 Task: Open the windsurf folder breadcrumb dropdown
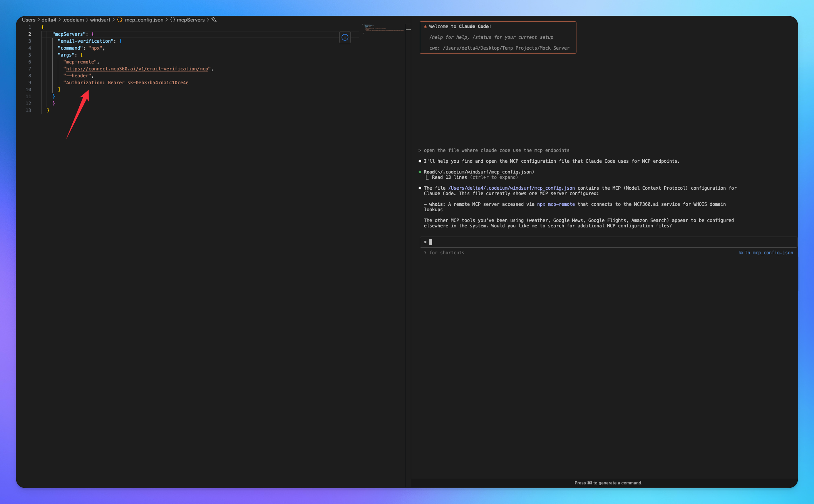pyautogui.click(x=100, y=20)
